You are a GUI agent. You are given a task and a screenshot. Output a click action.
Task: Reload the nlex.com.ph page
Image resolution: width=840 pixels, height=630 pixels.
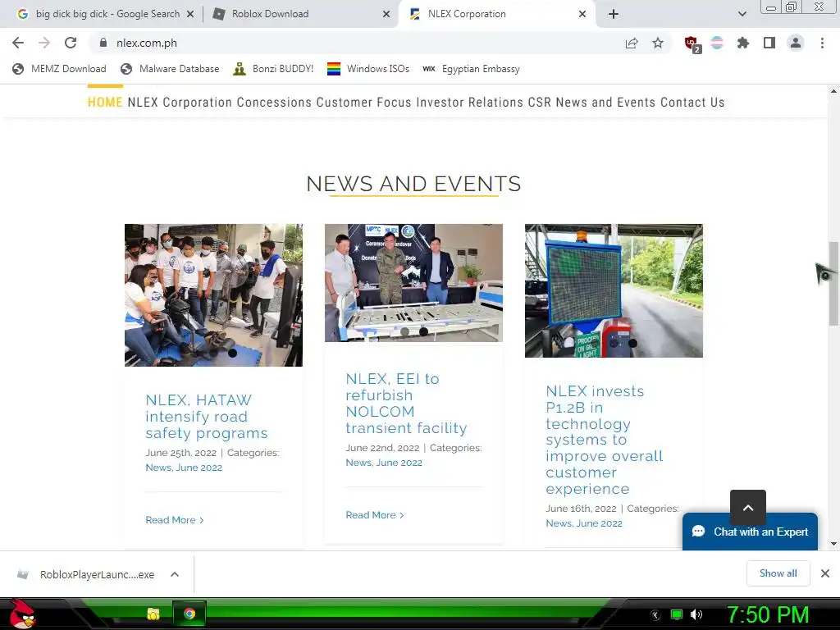[71, 43]
